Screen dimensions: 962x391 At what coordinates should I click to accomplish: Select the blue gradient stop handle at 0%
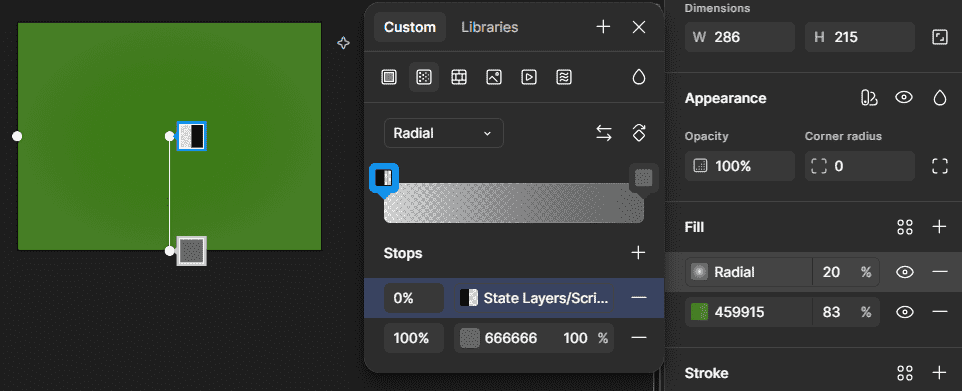(384, 179)
